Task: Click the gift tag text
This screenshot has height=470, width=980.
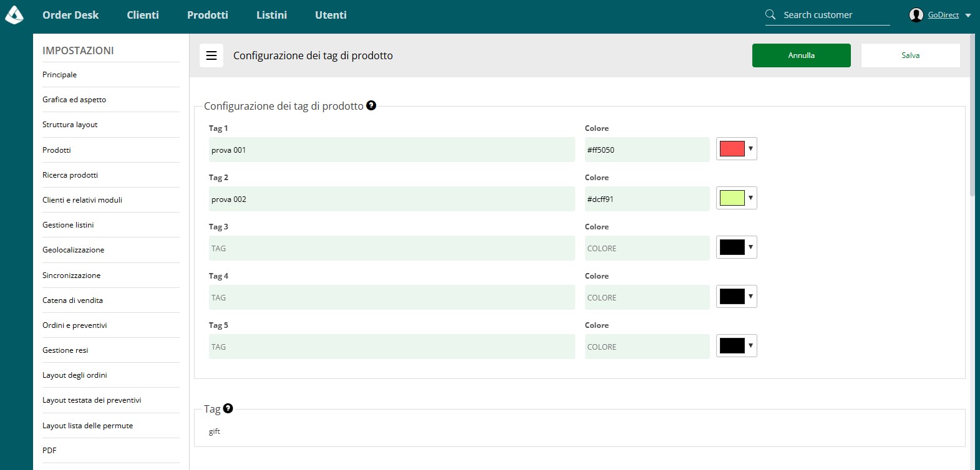Action: [215, 431]
